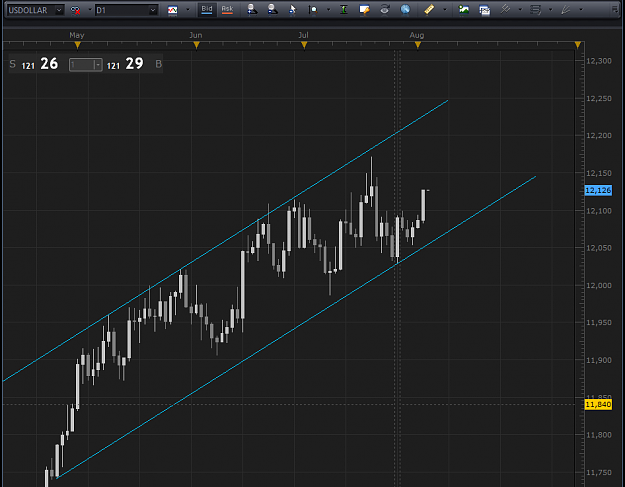Click the chart template windows icon
The height and width of the screenshot is (487, 625).
(484, 10)
